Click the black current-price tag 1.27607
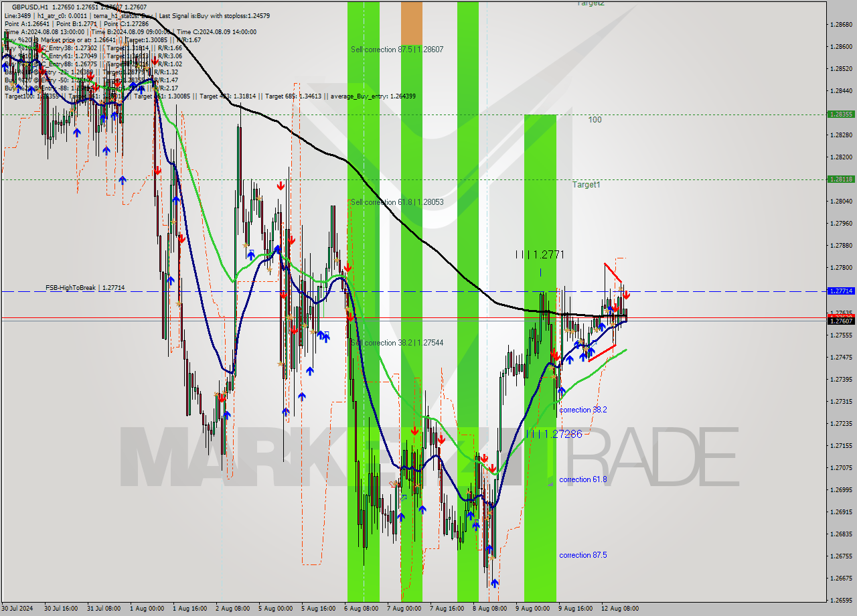The image size is (857, 616). (840, 321)
